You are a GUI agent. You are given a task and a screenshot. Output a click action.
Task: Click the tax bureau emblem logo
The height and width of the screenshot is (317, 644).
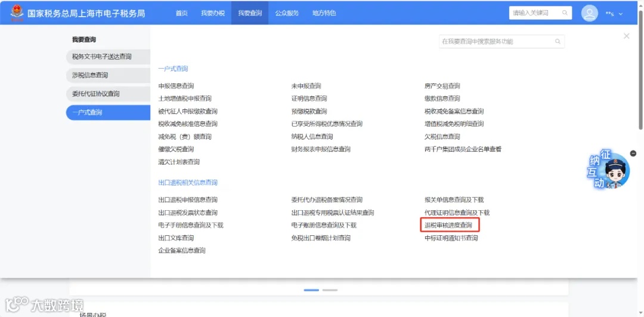coord(17,13)
